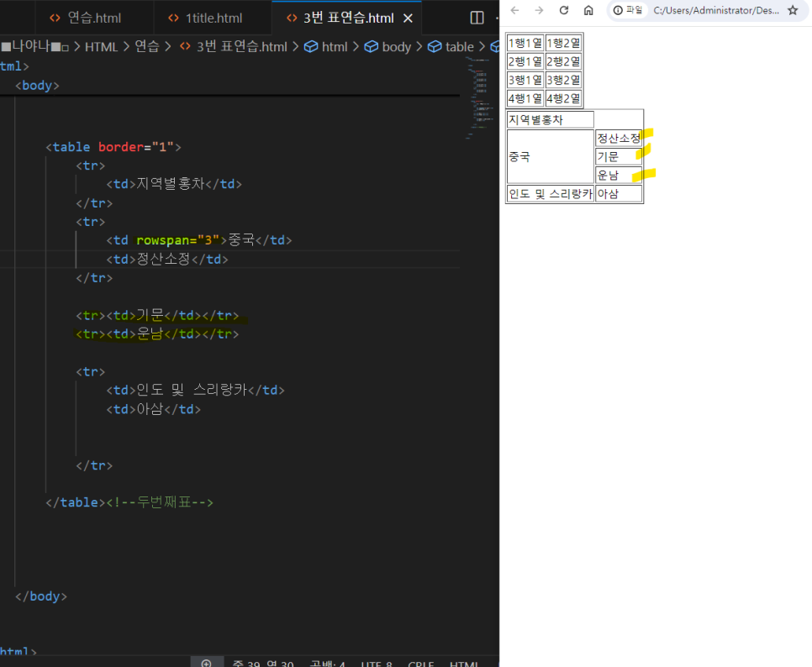Click the 정산소정 cell in the browser table

[619, 138]
